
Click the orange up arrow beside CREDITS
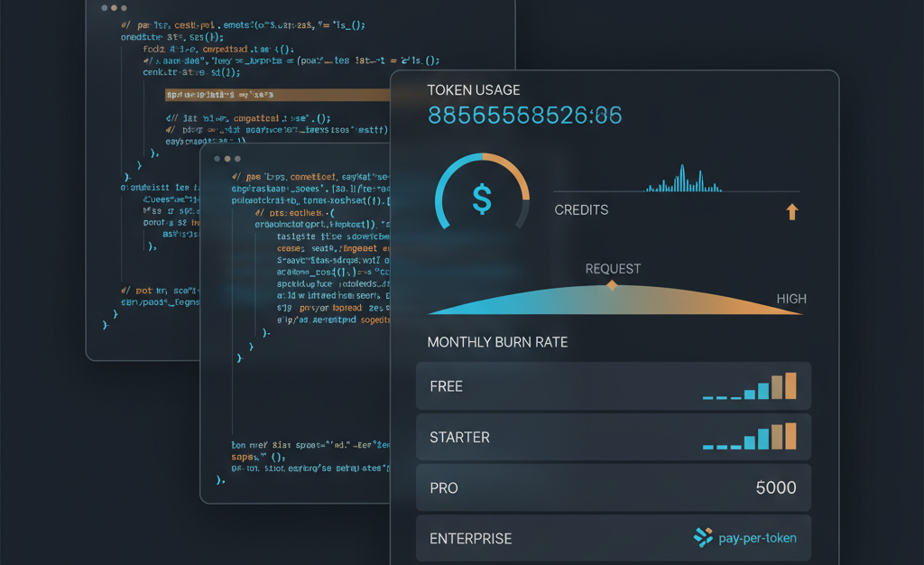792,211
